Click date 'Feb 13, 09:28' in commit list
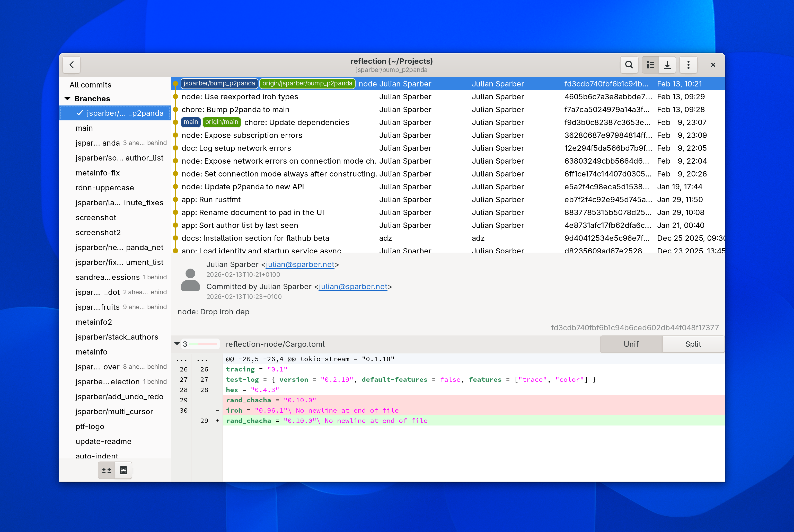 coord(681,110)
